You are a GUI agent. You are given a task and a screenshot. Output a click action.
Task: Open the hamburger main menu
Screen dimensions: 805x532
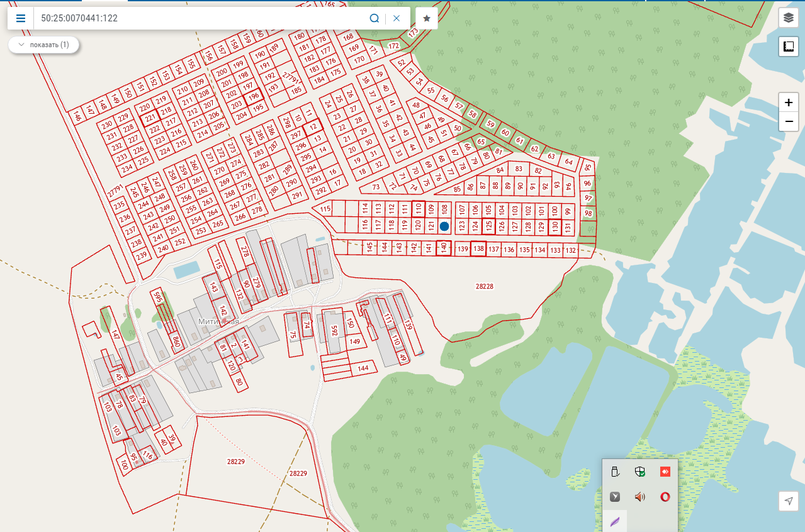[21, 18]
